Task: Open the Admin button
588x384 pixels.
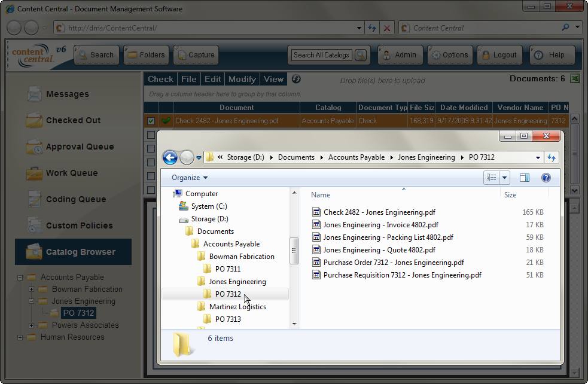Action: (x=400, y=55)
